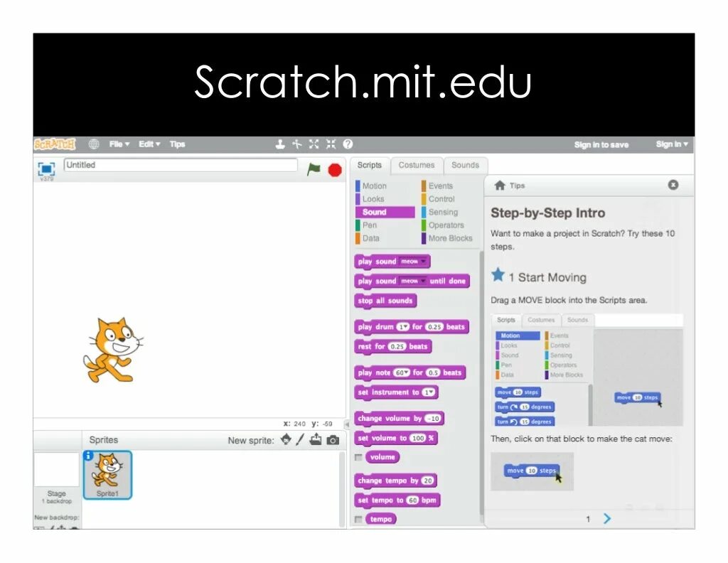Click the 20 field in change tempo block

tap(427, 481)
